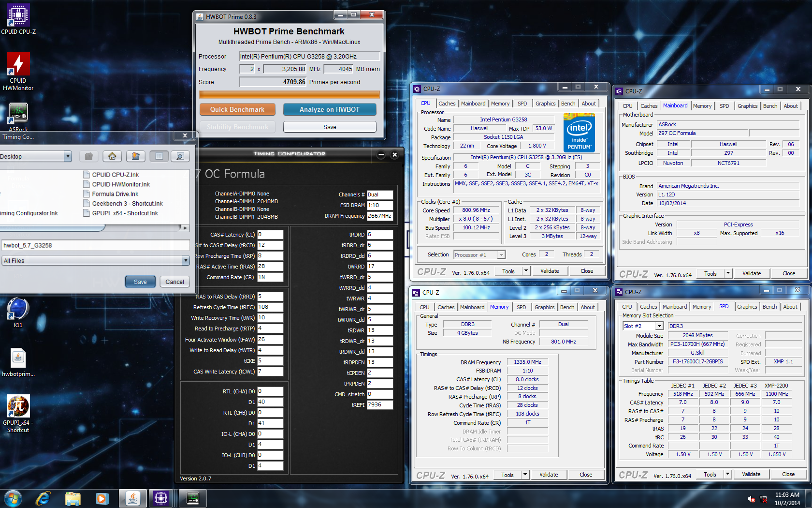This screenshot has width=812, height=508.
Task: Open the Desktop location dropdown in save dialog
Action: pyautogui.click(x=68, y=156)
